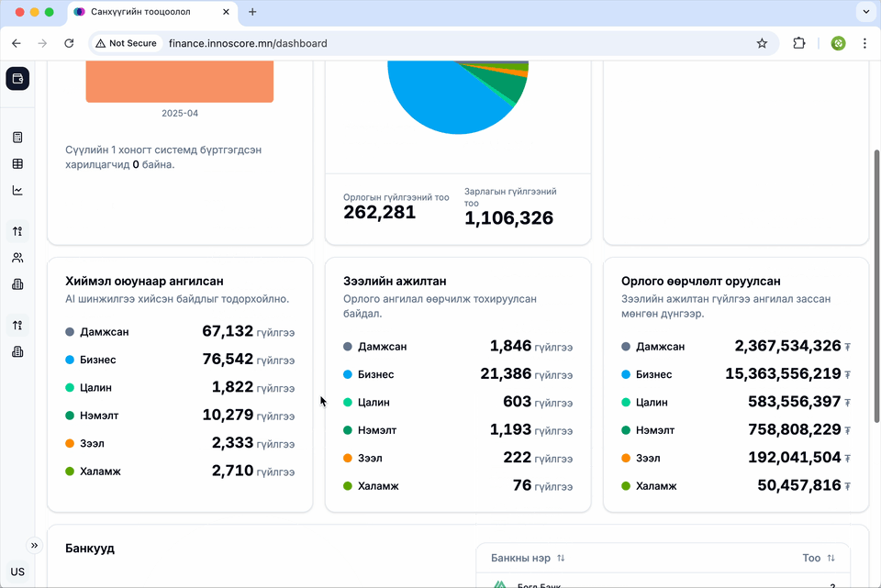Image resolution: width=881 pixels, height=588 pixels.
Task: Expand the sidebar with the double-chevron button
Action: pyautogui.click(x=35, y=545)
